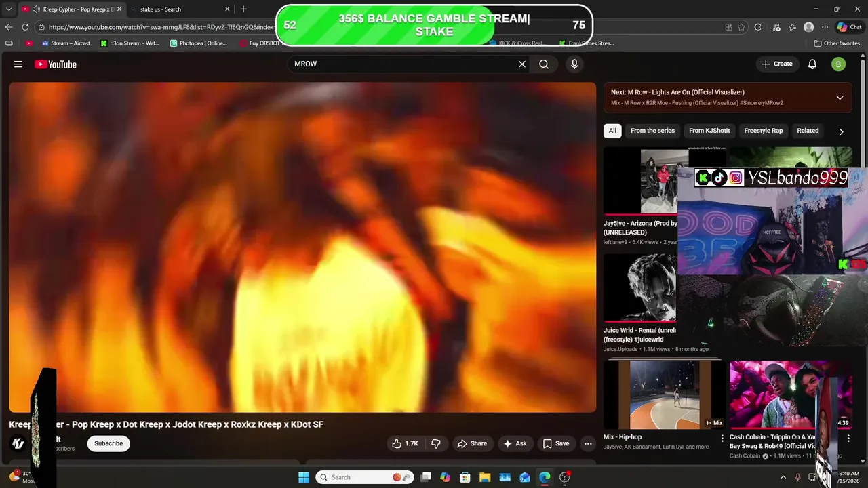Screen dimensions: 868x488
Task: Close the Kreep Cypher browser tab
Action: click(x=119, y=9)
